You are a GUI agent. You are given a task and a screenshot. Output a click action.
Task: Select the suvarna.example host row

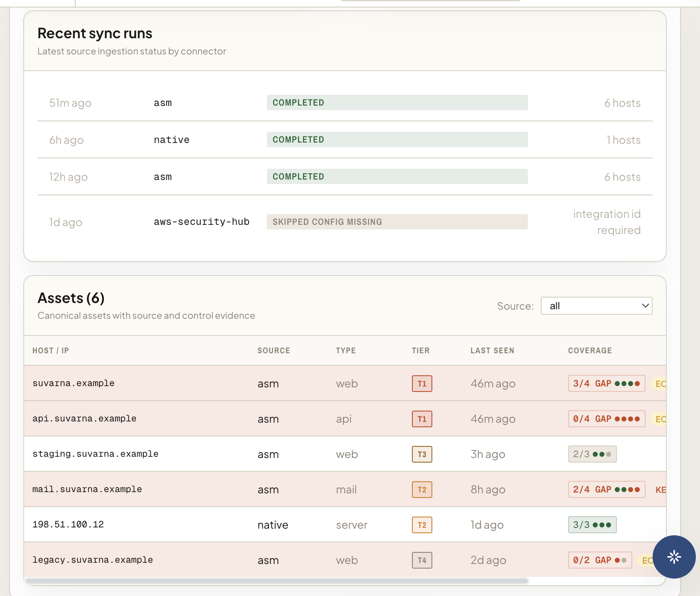pos(345,383)
